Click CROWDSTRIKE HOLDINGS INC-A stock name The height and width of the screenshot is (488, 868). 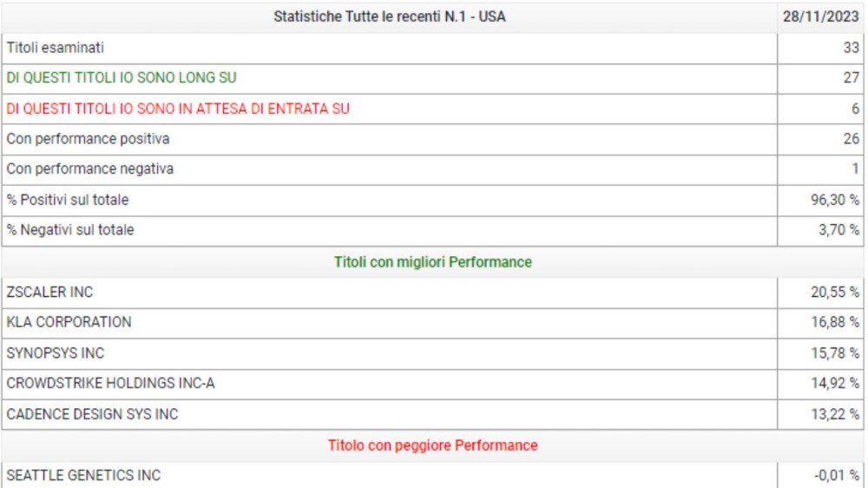[110, 384]
